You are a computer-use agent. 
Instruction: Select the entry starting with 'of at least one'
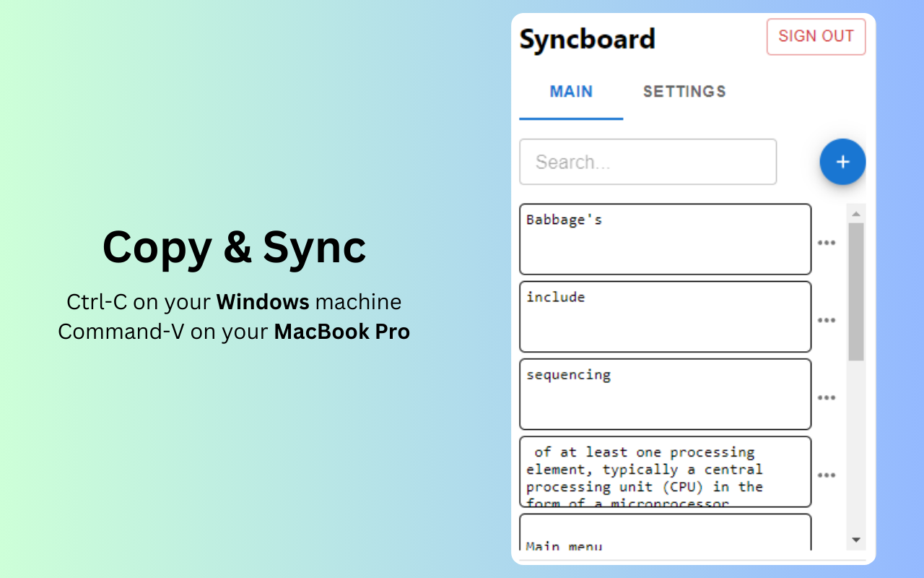pyautogui.click(x=664, y=471)
